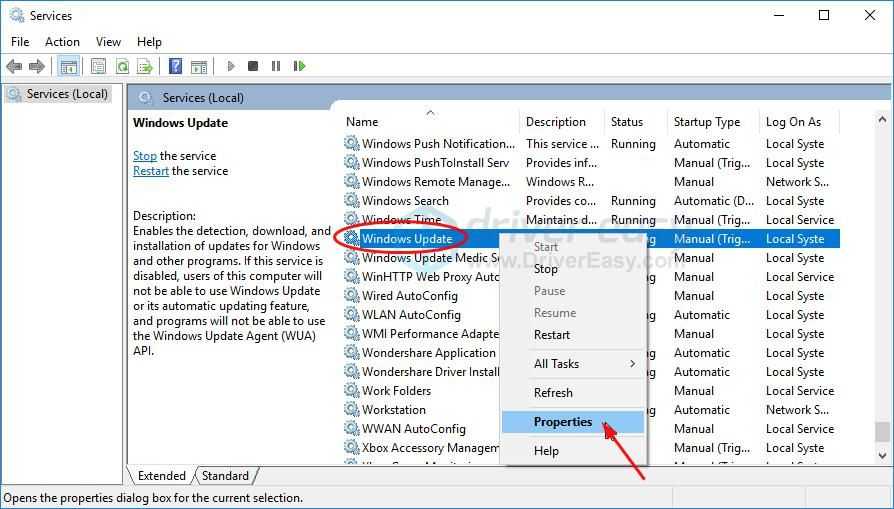This screenshot has width=894, height=509.
Task: Click the Forward arrow toolbar icon
Action: pos(37,67)
